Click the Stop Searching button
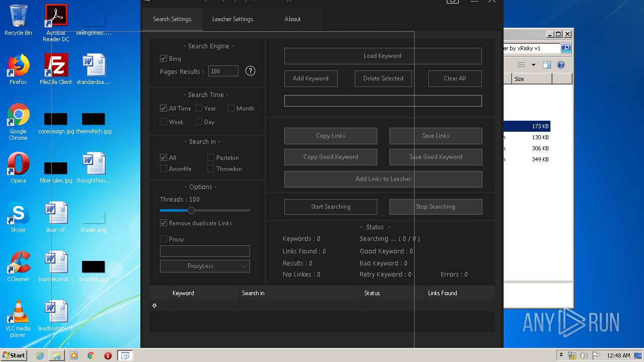This screenshot has height=362, width=644. (436, 207)
